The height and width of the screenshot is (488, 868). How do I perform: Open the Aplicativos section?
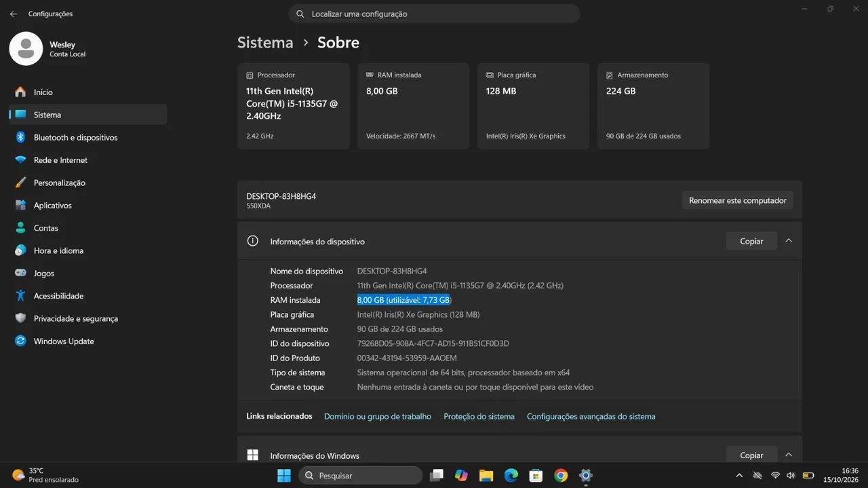tap(88, 206)
